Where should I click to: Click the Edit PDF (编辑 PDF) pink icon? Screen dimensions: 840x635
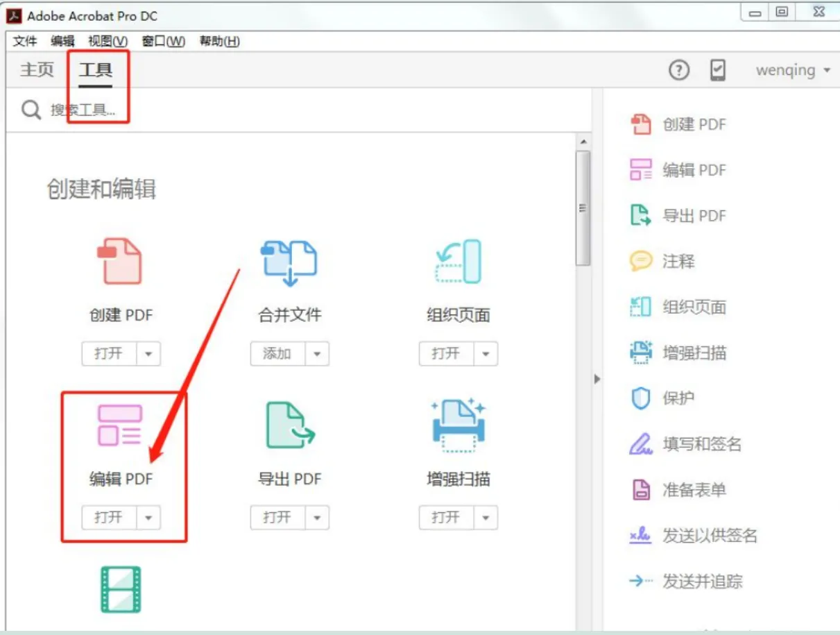click(120, 425)
